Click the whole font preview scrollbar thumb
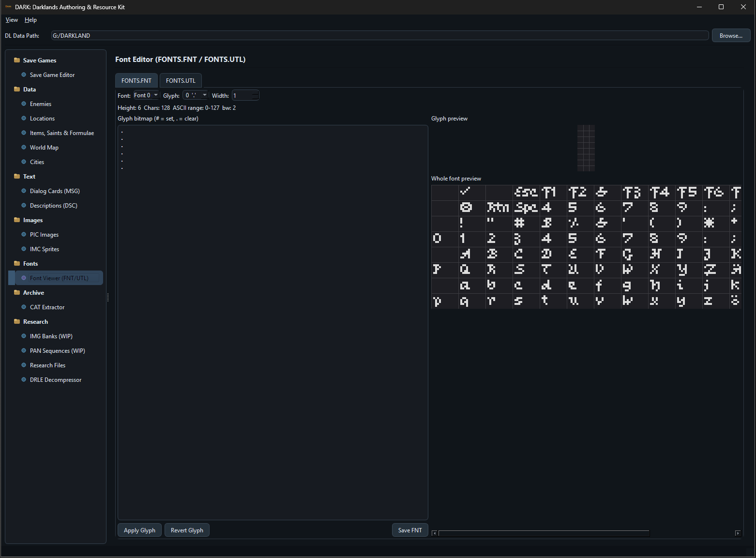 pyautogui.click(x=544, y=533)
